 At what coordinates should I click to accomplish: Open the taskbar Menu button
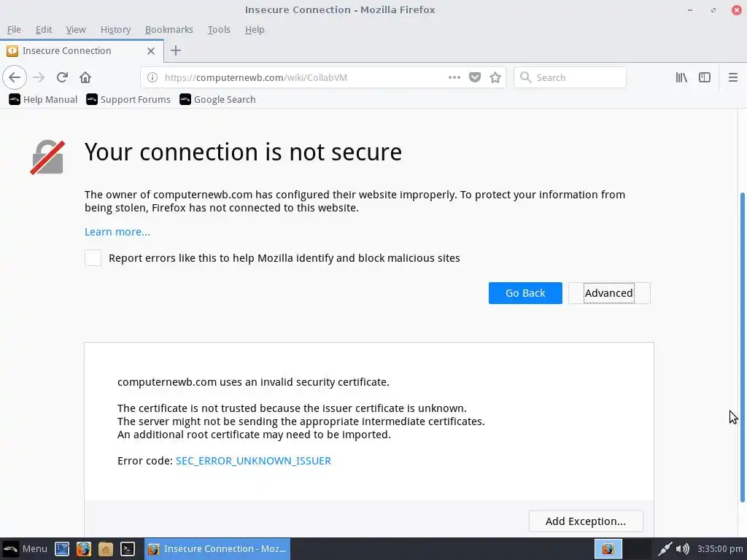tap(25, 548)
